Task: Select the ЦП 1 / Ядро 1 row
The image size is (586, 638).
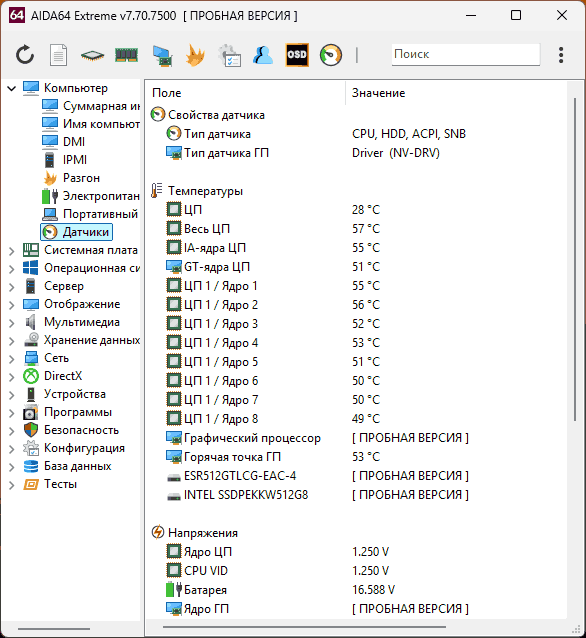Action: tap(358, 286)
